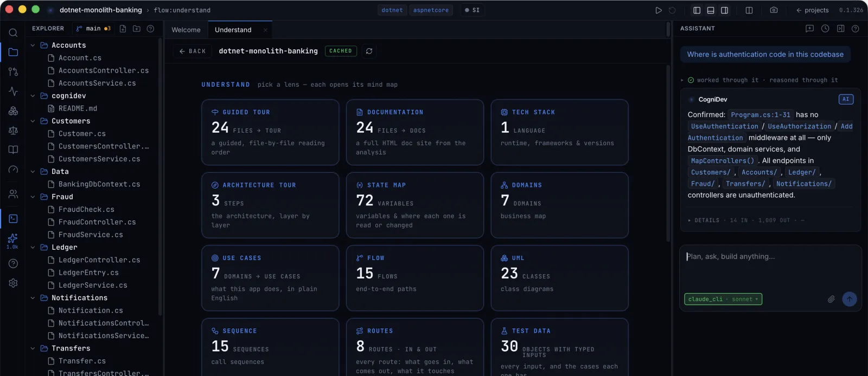The height and width of the screenshot is (376, 868).
Task: Select the Understand tab
Action: (x=233, y=30)
